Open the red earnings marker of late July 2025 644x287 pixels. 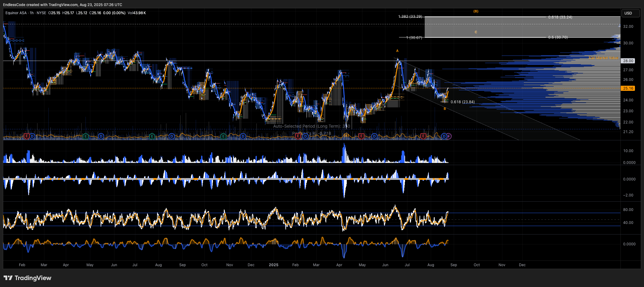pos(423,136)
